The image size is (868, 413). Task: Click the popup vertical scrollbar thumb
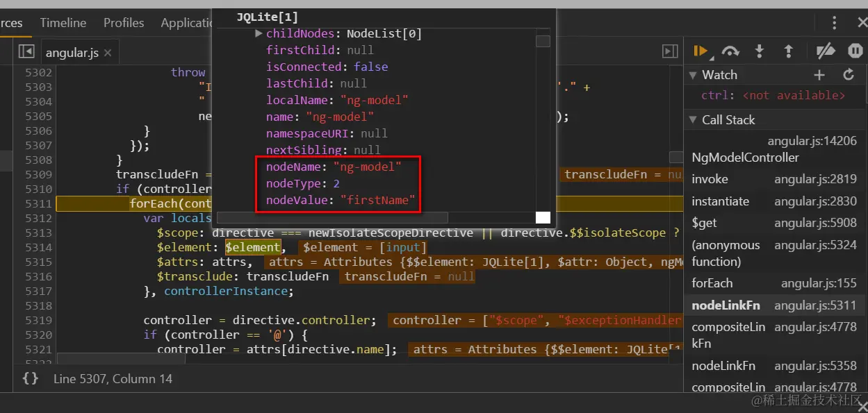[543, 41]
